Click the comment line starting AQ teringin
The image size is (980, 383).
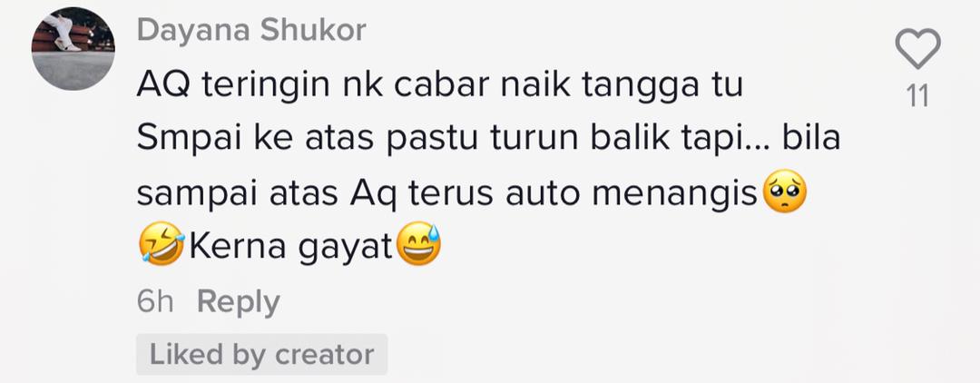pos(439,86)
